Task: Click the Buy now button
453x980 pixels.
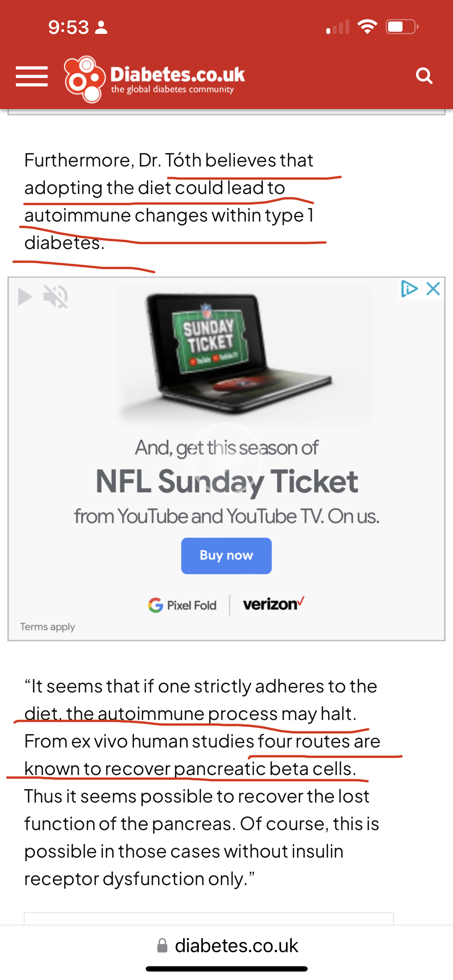Action: [226, 555]
